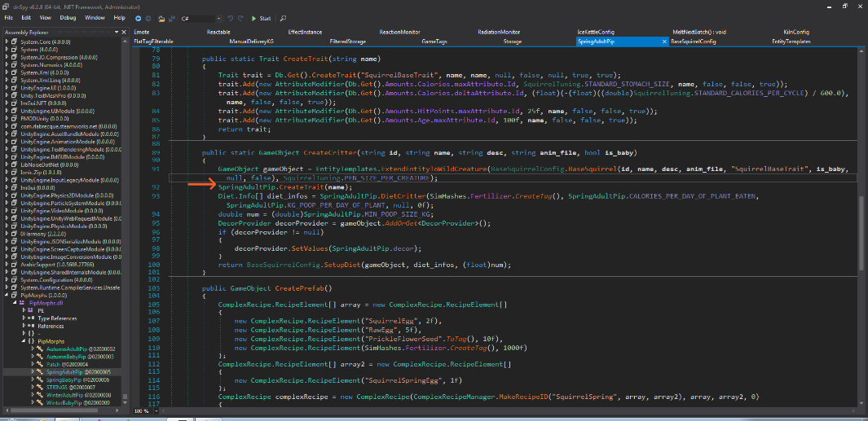Click the Open file folder icon
This screenshot has height=421, width=868.
[x=161, y=18]
